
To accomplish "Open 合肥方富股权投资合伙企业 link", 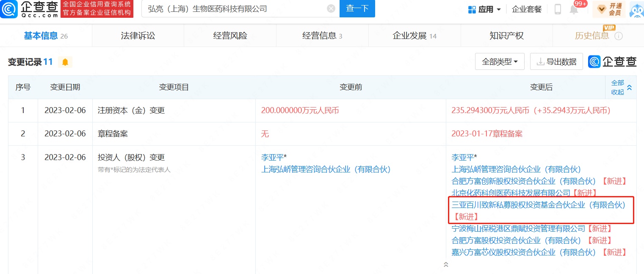I will [516, 241].
